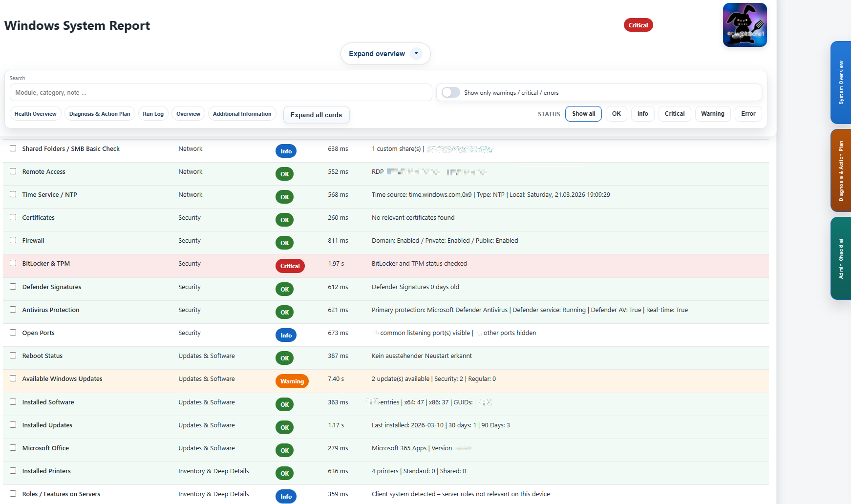Screen dimensions: 851x504
Task: Open the Diagnosis & Action Plan side tab
Action: click(840, 170)
